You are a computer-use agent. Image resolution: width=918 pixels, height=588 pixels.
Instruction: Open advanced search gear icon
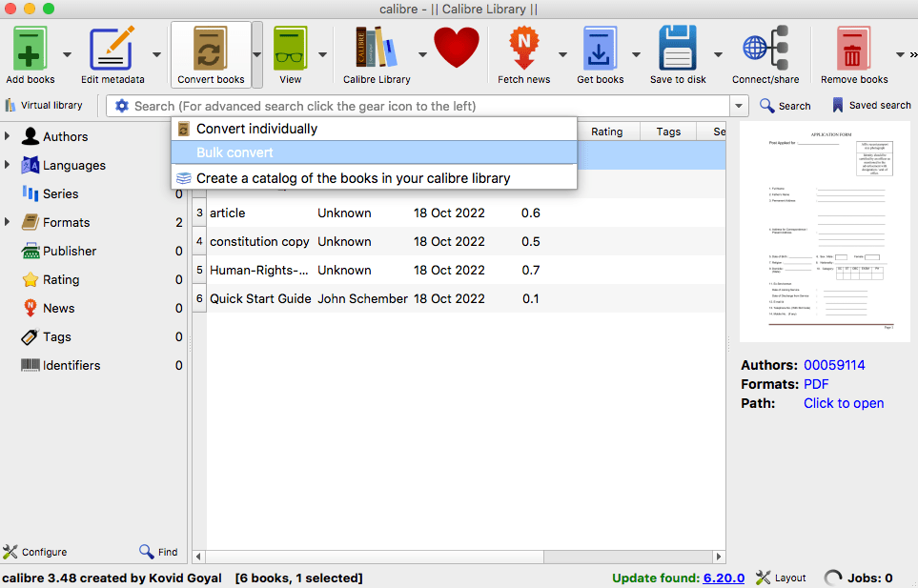121,106
